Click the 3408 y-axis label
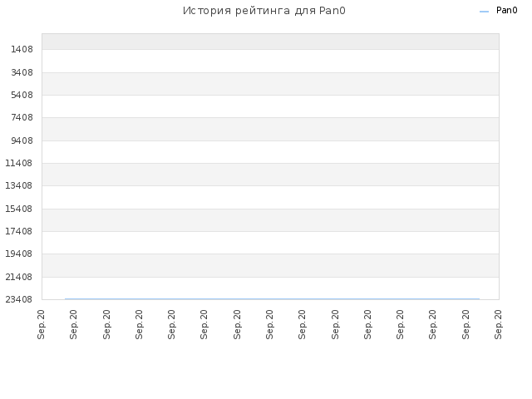This screenshot has width=532, height=399. pyautogui.click(x=22, y=72)
